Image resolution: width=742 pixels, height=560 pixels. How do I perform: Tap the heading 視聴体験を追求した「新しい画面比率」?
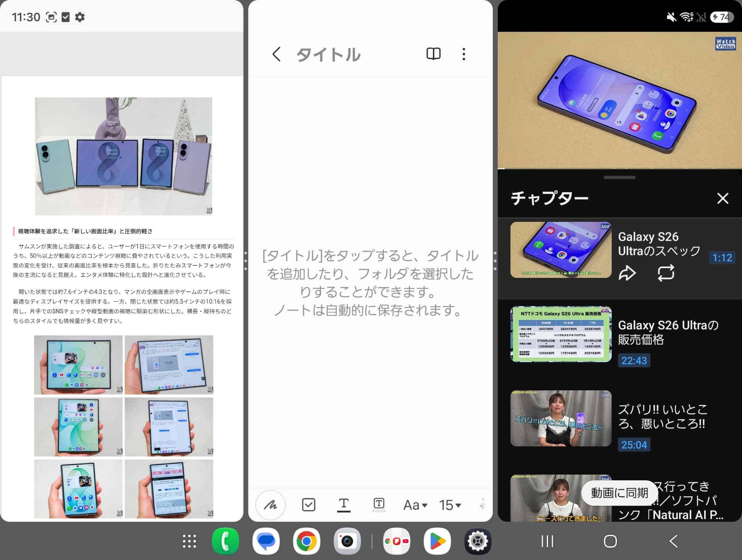(85, 231)
